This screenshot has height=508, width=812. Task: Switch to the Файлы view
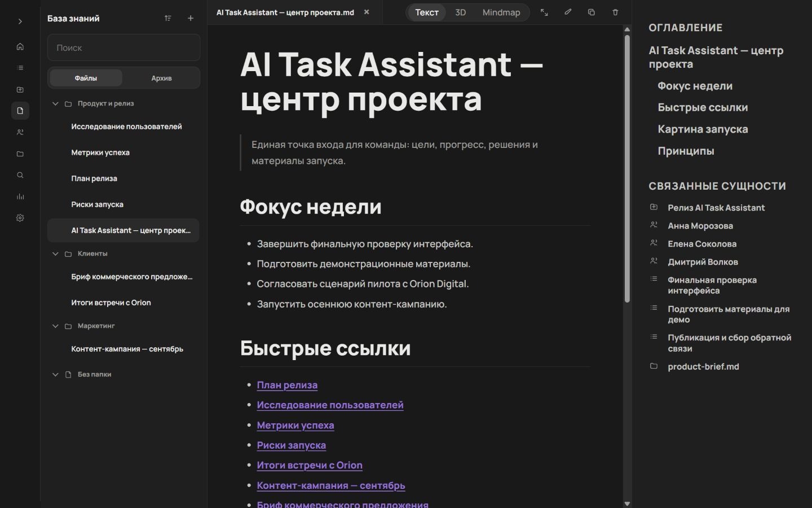(86, 78)
